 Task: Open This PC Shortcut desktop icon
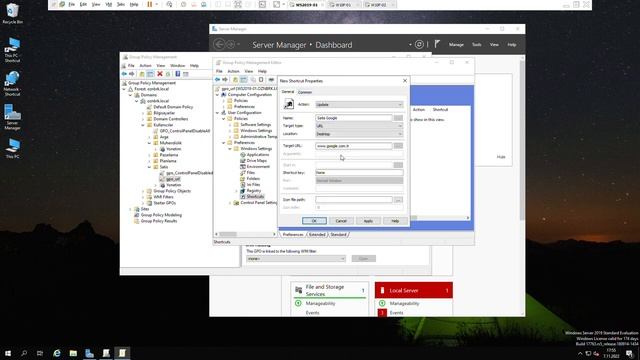[12, 50]
